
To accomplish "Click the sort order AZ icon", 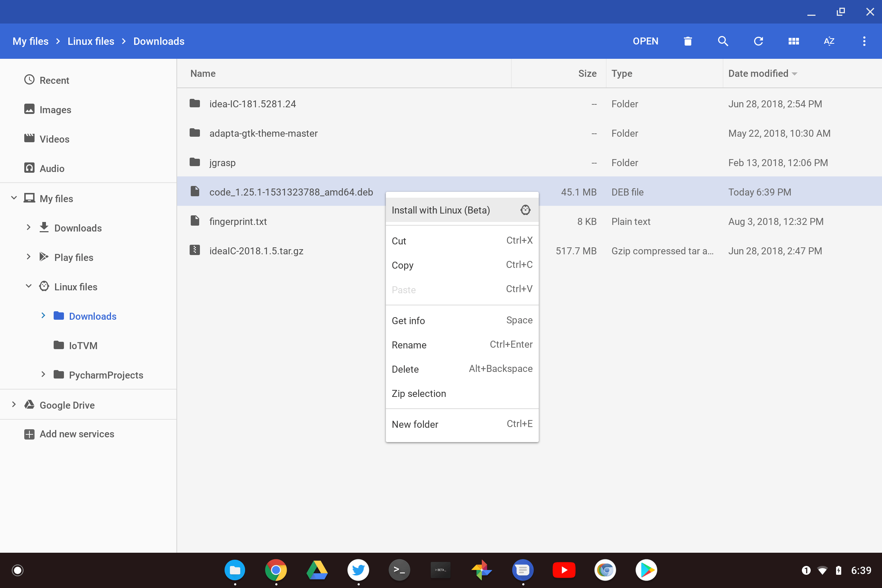I will (x=828, y=41).
